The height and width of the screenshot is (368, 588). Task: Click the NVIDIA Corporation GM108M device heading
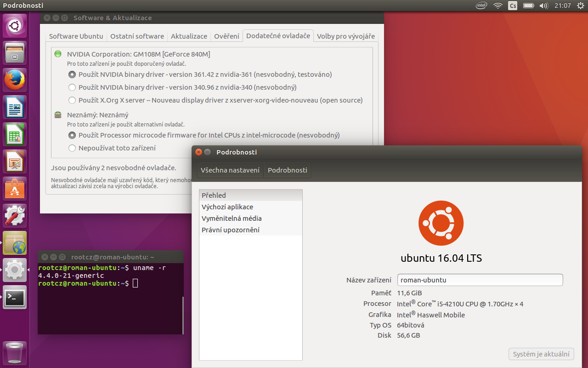[138, 54]
